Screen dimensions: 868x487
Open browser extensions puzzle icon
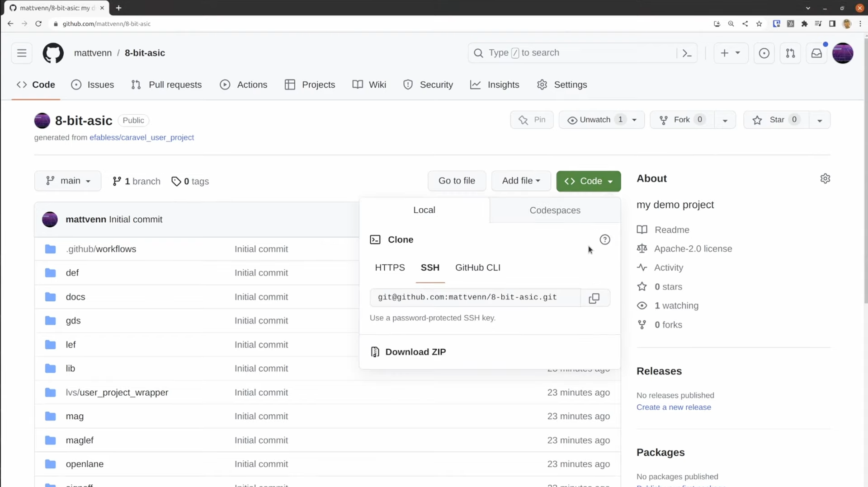coord(804,23)
